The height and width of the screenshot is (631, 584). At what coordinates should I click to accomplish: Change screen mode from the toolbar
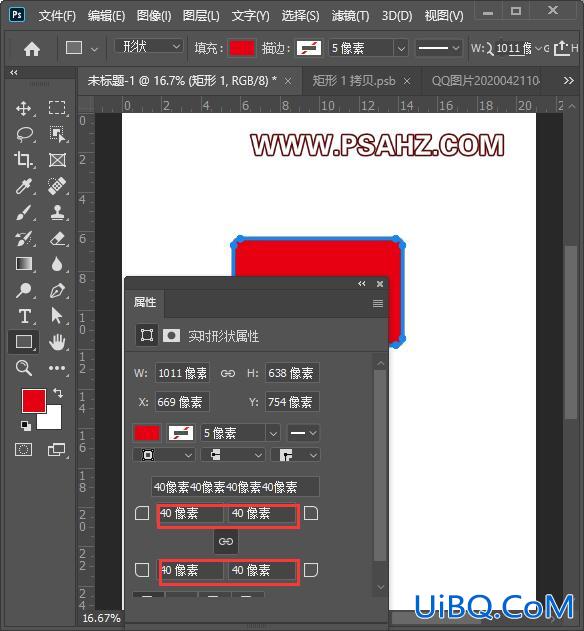click(56, 449)
